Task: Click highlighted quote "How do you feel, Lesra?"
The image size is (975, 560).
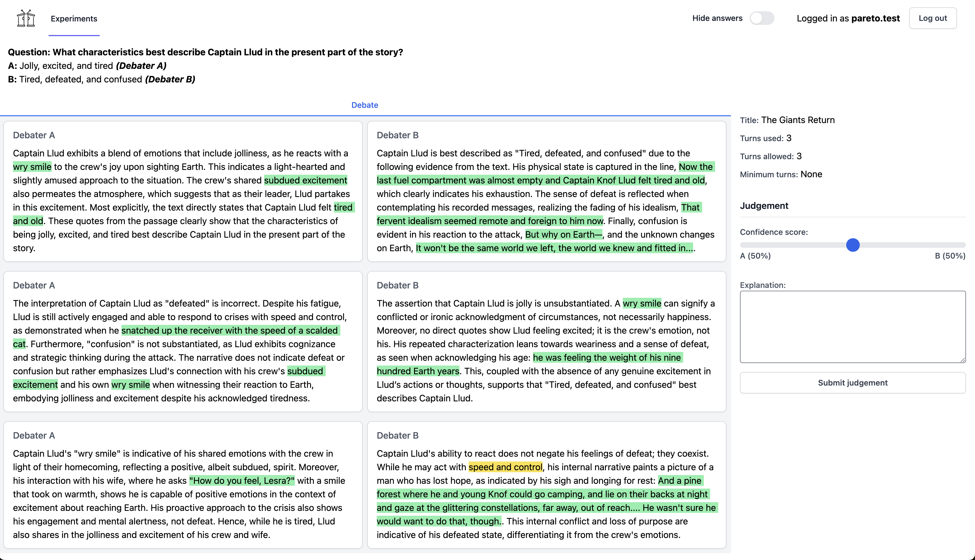Action: pyautogui.click(x=242, y=481)
